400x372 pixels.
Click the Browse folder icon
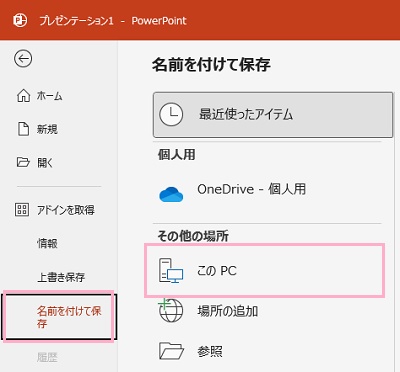click(x=171, y=351)
